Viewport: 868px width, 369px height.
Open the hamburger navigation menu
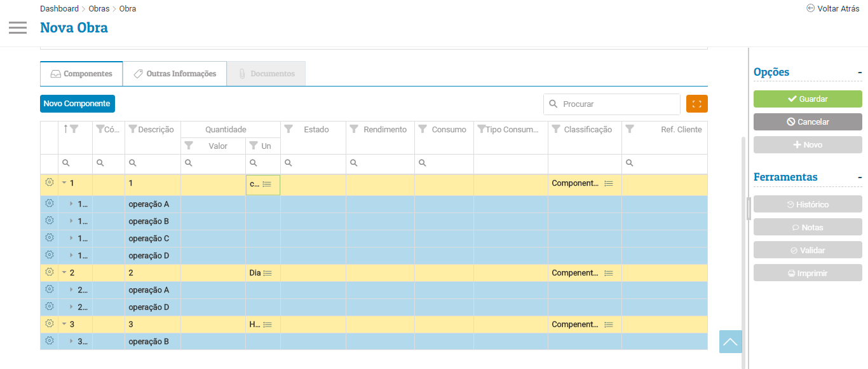tap(18, 27)
